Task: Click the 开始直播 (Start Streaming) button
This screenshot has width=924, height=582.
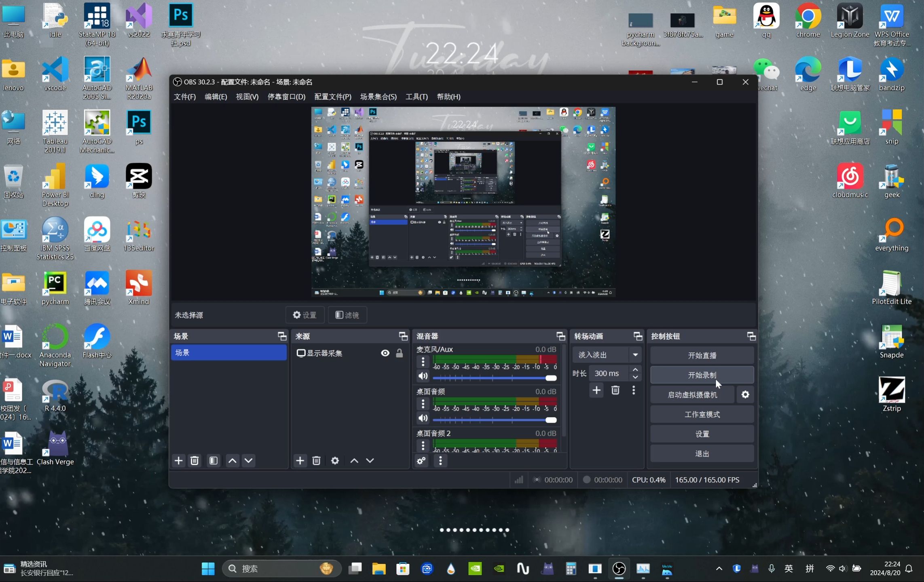Action: (x=701, y=355)
